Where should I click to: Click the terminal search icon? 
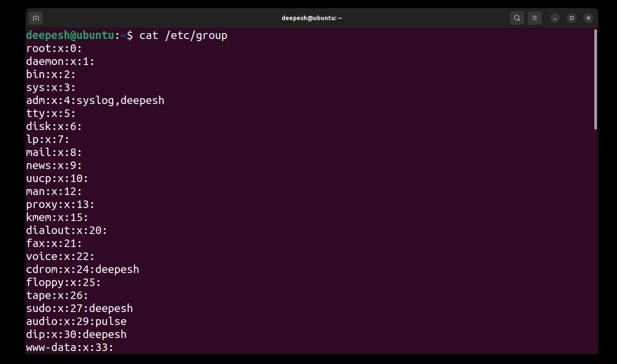tap(517, 18)
